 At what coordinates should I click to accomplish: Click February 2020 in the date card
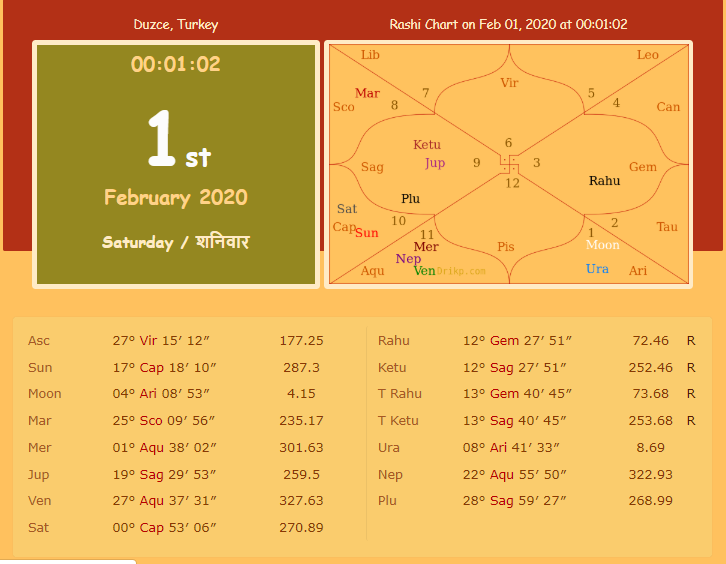(x=175, y=198)
